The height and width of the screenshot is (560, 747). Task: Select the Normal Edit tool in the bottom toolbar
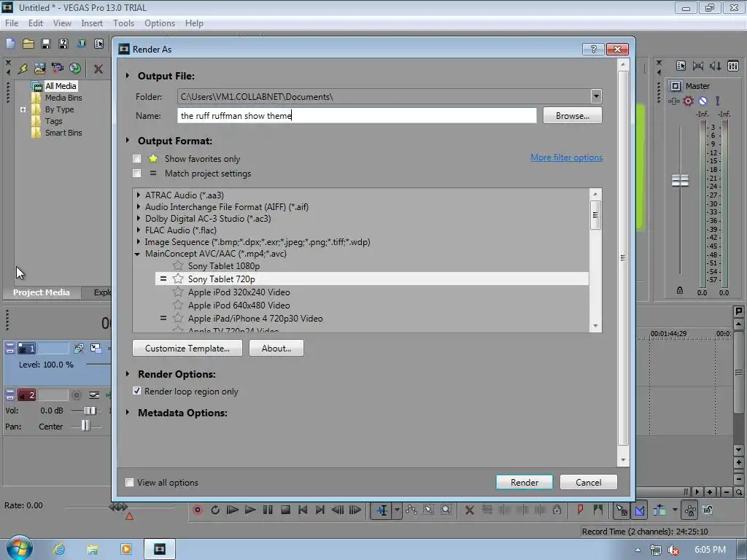pos(382,510)
